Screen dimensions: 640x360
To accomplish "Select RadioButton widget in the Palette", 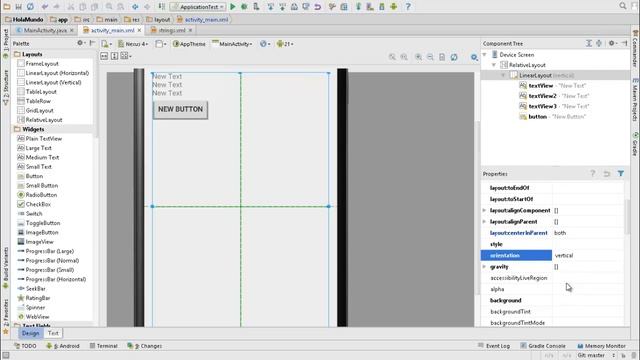I will point(37,195).
